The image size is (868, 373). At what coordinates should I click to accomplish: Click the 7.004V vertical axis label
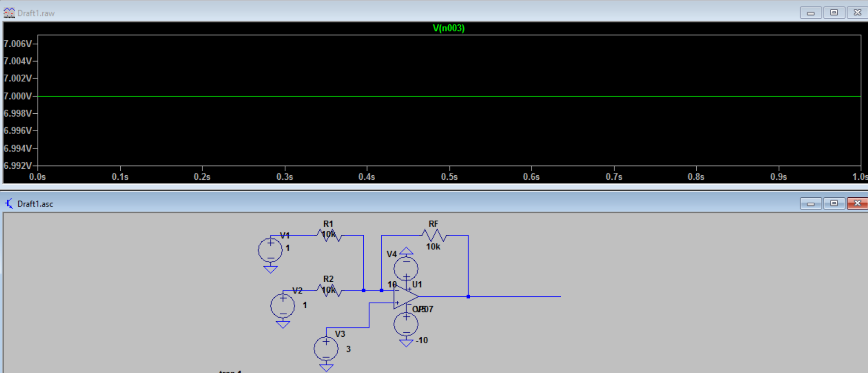pyautogui.click(x=18, y=61)
